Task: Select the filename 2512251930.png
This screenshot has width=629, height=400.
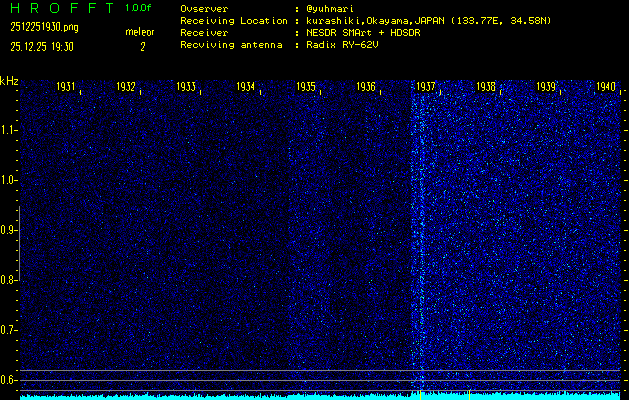Action: tap(44, 27)
